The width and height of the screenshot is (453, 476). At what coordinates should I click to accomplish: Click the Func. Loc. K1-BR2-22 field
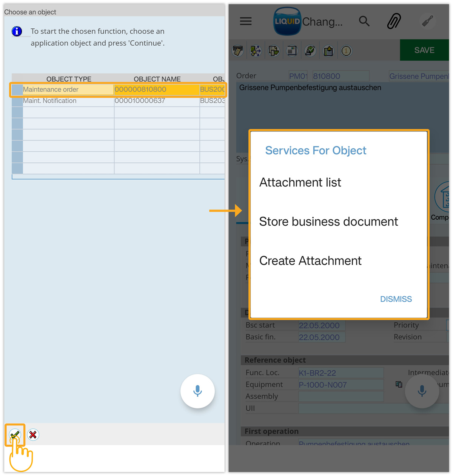(341, 373)
